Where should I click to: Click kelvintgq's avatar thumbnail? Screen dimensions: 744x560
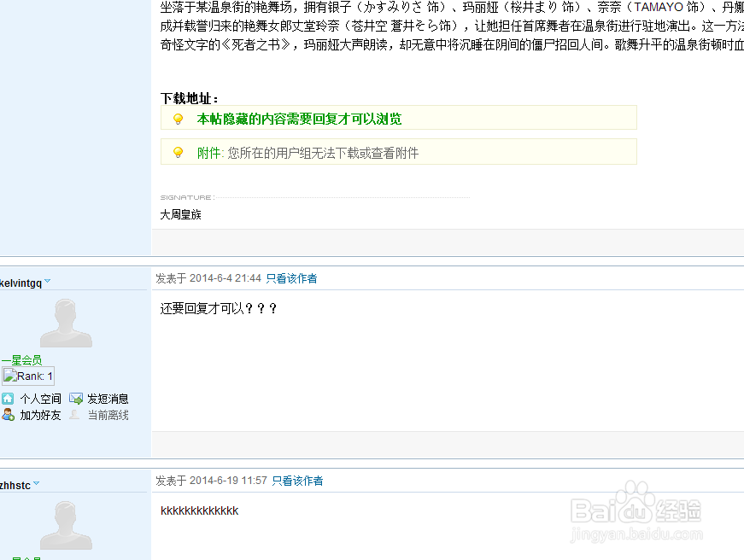click(67, 322)
